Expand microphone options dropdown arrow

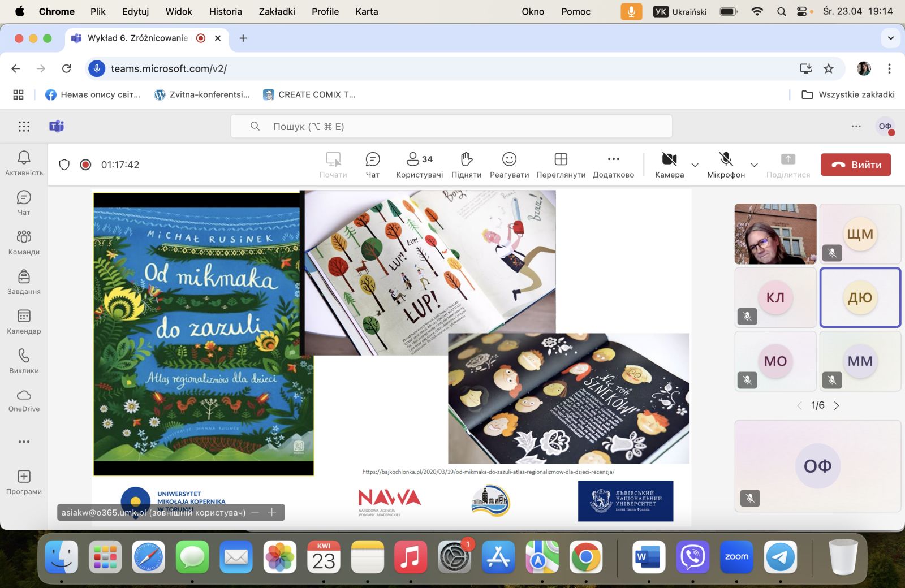click(x=754, y=165)
